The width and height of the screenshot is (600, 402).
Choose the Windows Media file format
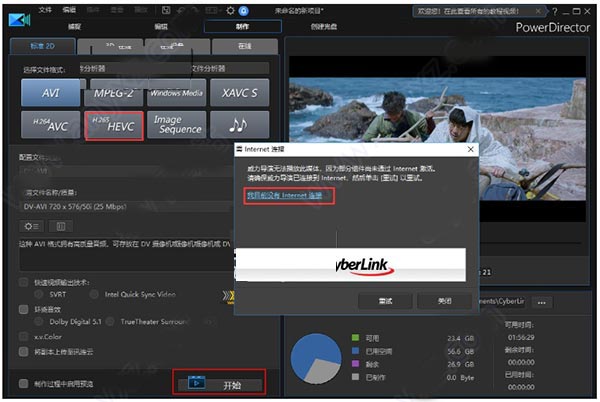(x=176, y=93)
